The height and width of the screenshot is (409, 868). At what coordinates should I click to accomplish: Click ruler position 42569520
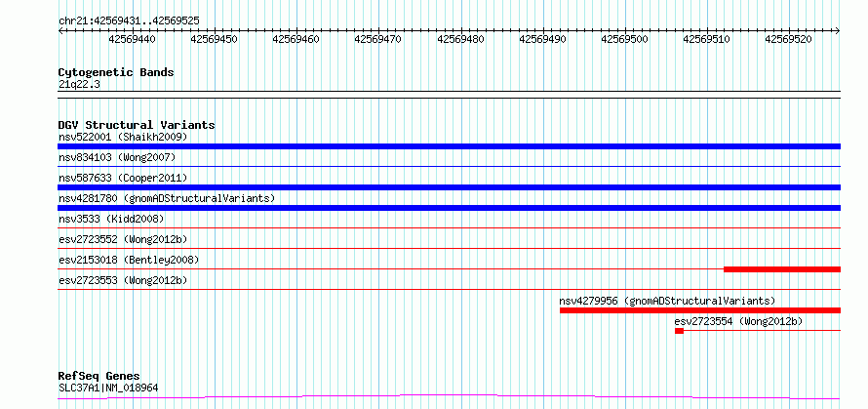coord(789,39)
